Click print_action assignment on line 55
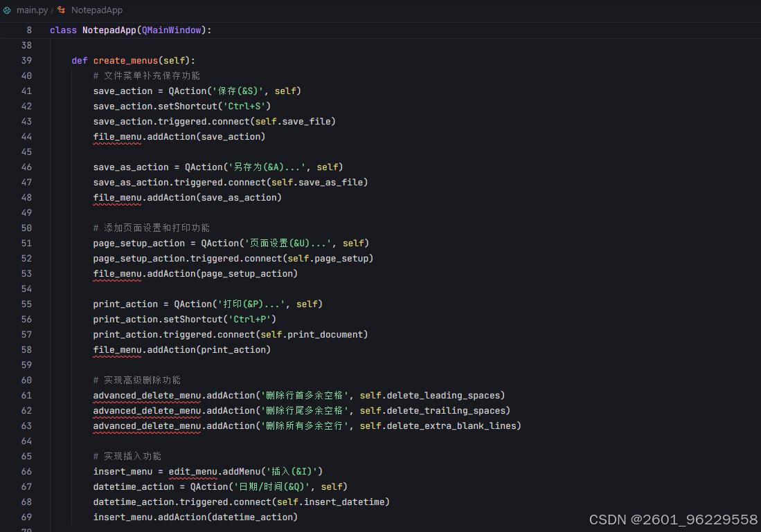The width and height of the screenshot is (761, 532). point(208,304)
